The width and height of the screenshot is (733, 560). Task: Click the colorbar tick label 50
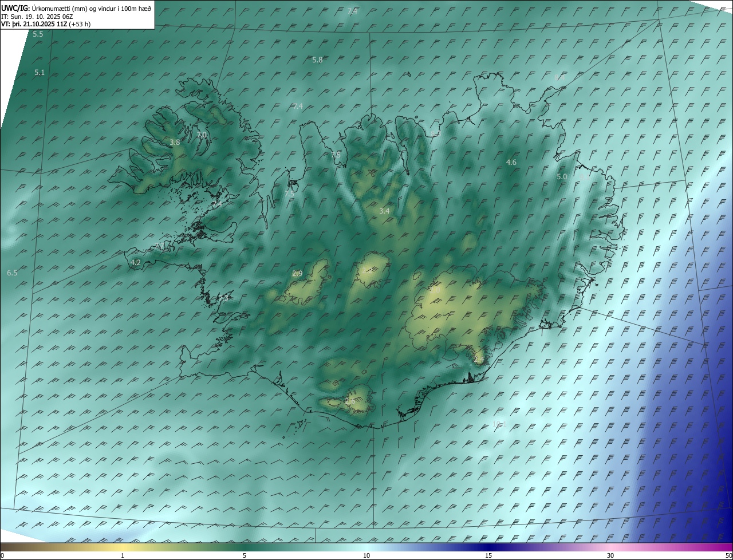(x=728, y=555)
